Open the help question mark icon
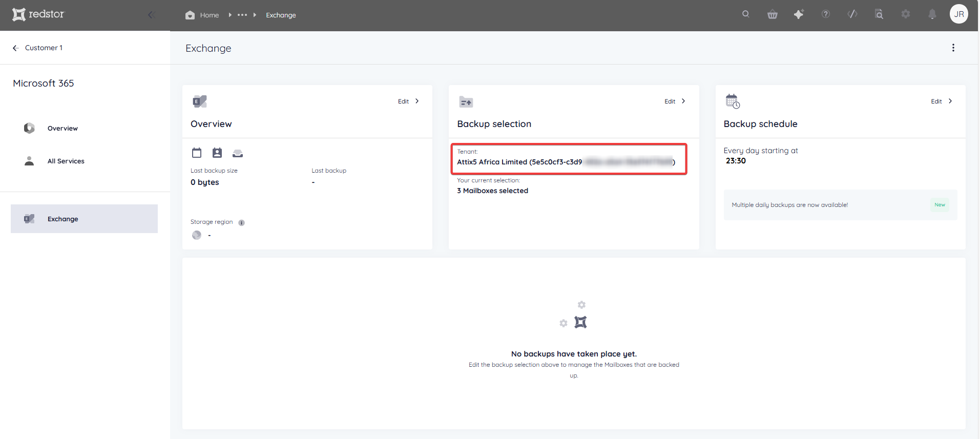 point(826,14)
